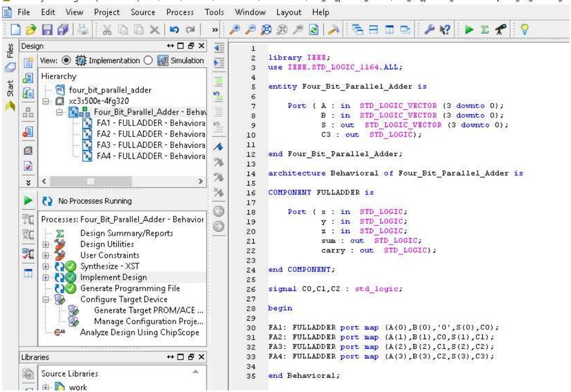Select Analyze Design Using ChipScope
Image resolution: width=571 pixels, height=392 pixels.
tap(139, 333)
